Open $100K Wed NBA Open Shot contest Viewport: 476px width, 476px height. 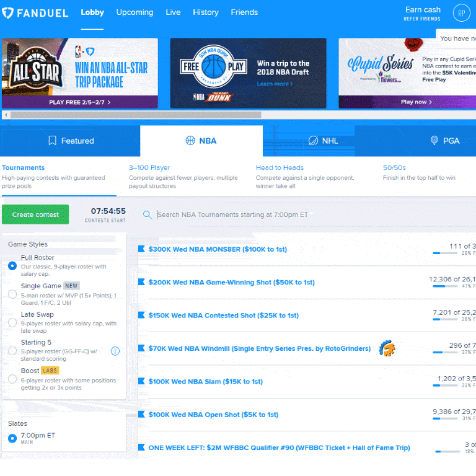pyautogui.click(x=213, y=415)
